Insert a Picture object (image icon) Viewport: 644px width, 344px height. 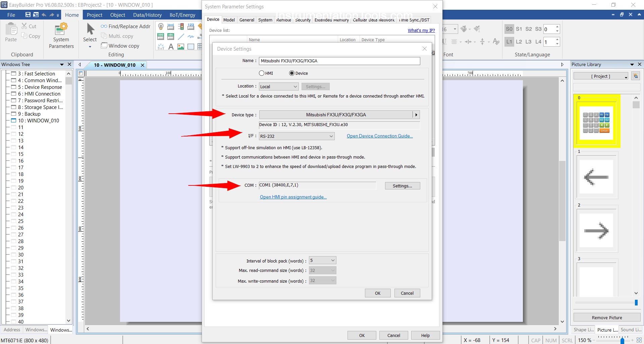(x=181, y=47)
